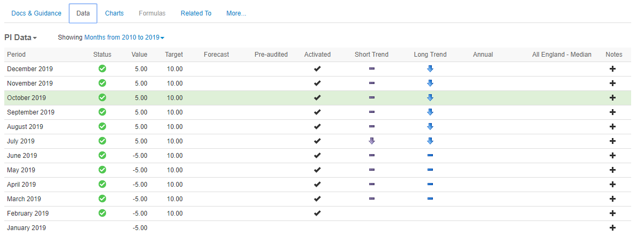Expand the PI Data dropdown

click(21, 37)
